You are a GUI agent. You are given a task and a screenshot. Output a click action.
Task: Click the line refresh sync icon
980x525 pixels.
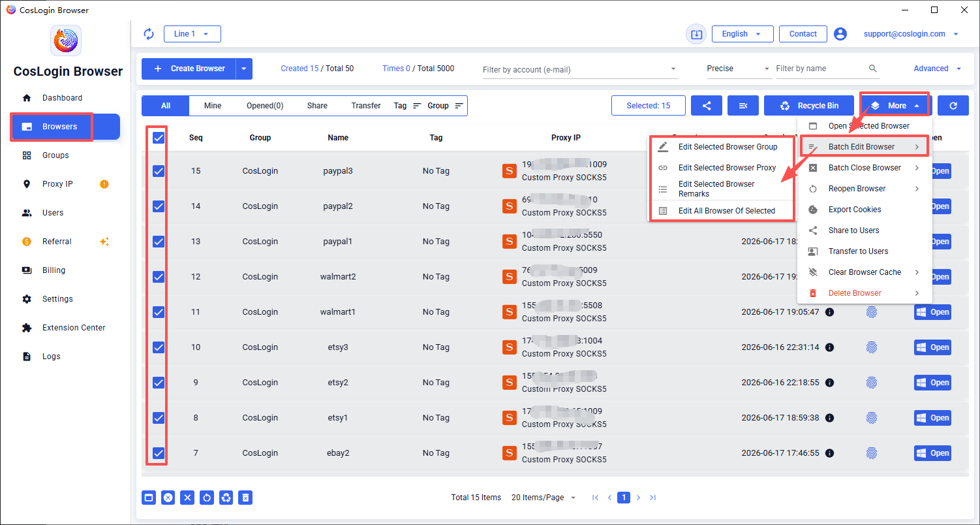point(149,34)
